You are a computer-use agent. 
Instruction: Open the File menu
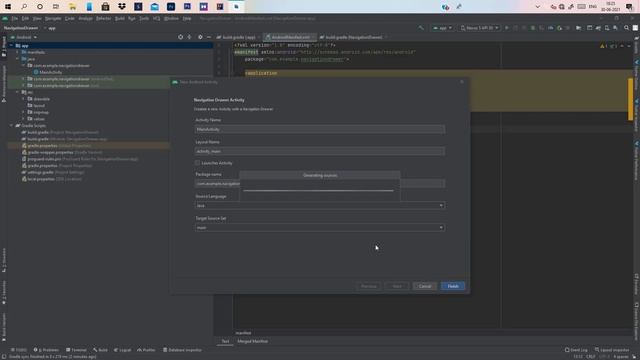point(15,18)
